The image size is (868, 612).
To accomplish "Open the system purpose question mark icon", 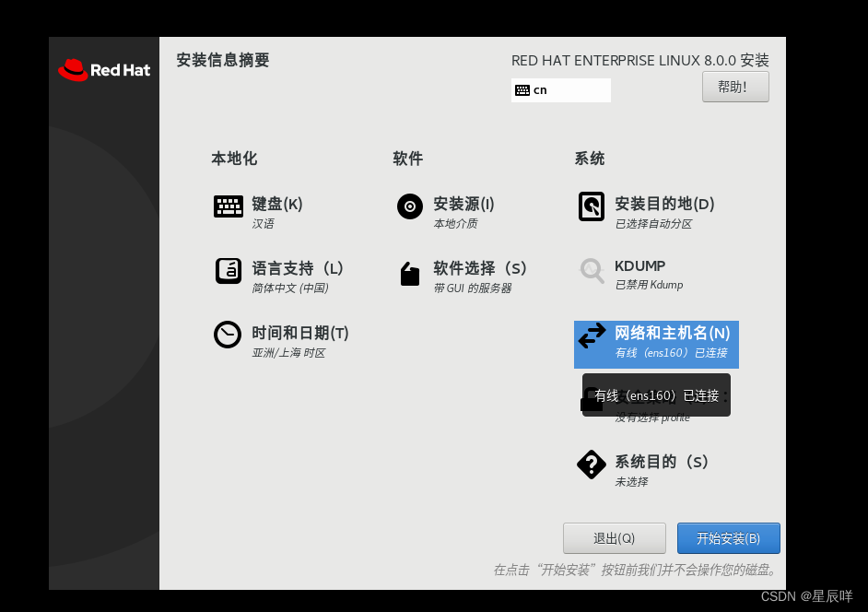I will [592, 465].
